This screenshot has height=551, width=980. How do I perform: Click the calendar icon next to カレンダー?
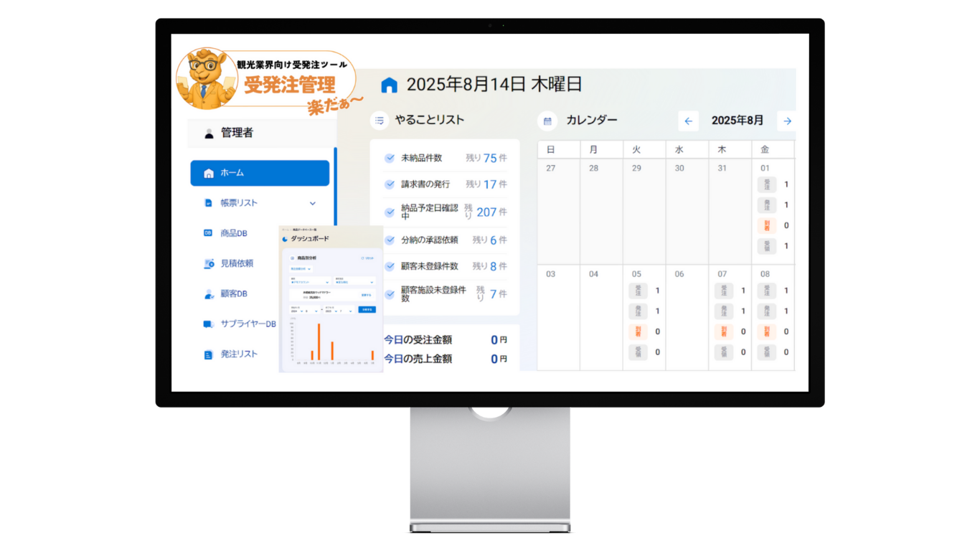[x=547, y=121]
